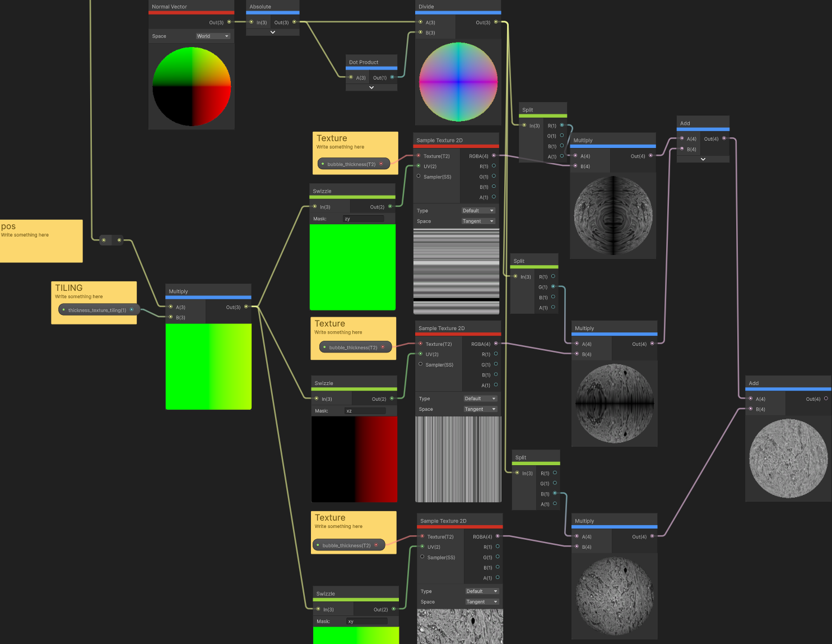This screenshot has height=644, width=832.
Task: Open the Tangent Space dropdown on bottom Sample Texture 2D
Action: point(481,601)
